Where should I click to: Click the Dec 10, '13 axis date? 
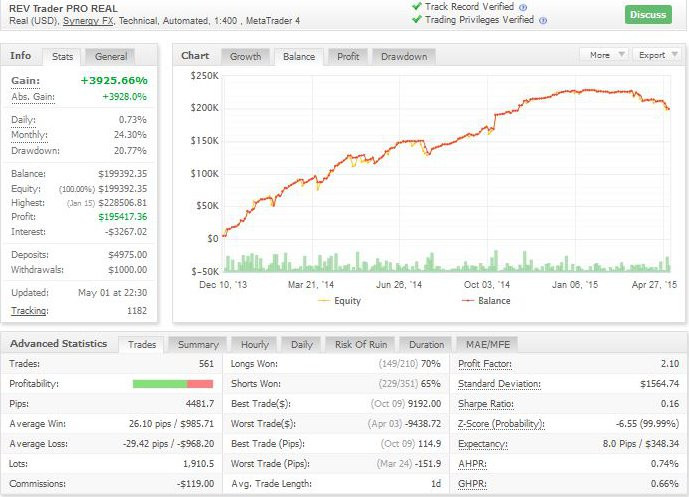223,285
